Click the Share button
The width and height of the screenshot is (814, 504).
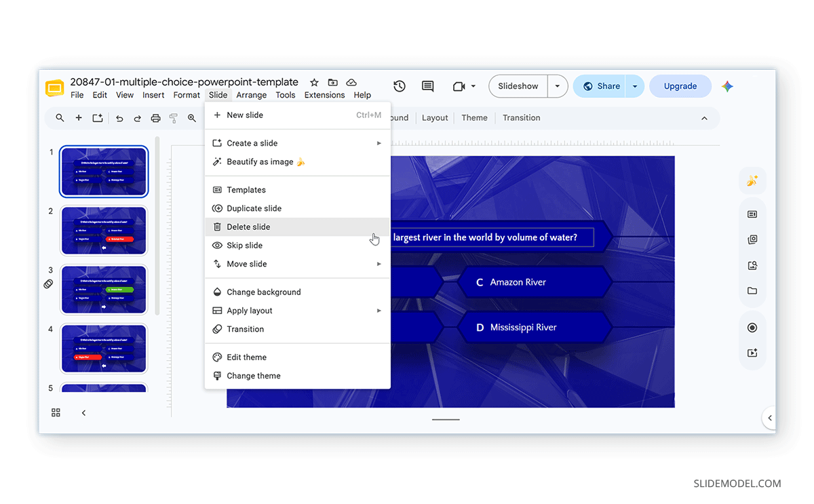[x=600, y=86]
